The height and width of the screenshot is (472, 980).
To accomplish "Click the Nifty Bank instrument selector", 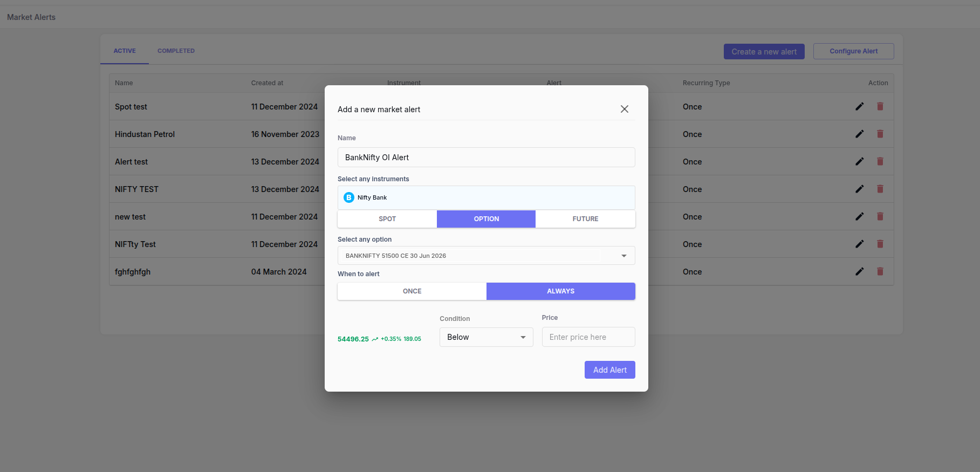I will [x=486, y=197].
